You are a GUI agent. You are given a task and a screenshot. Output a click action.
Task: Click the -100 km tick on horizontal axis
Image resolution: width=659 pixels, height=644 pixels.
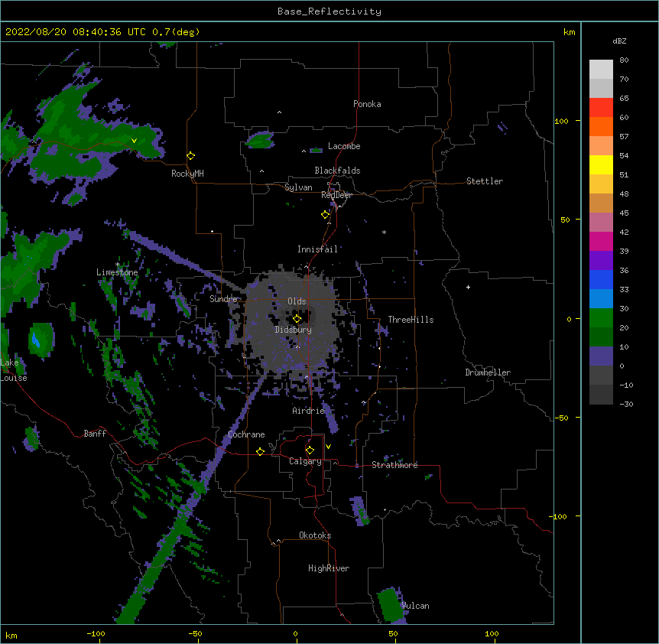96,633
